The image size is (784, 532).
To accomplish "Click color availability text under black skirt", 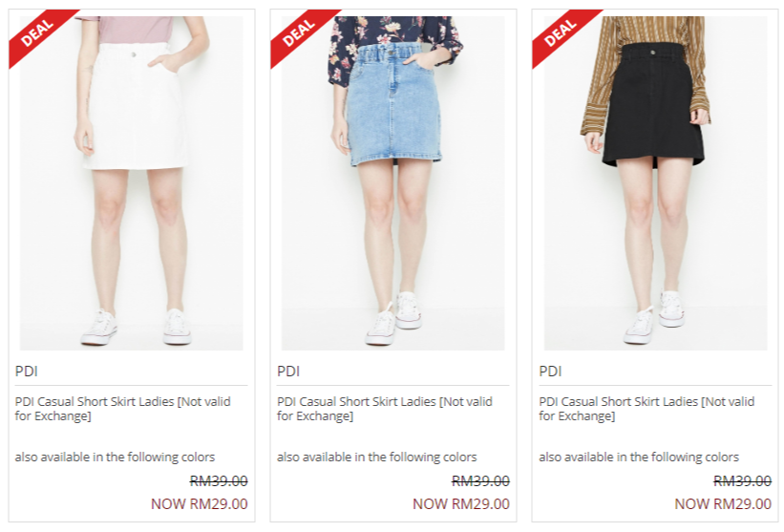I will (x=639, y=457).
